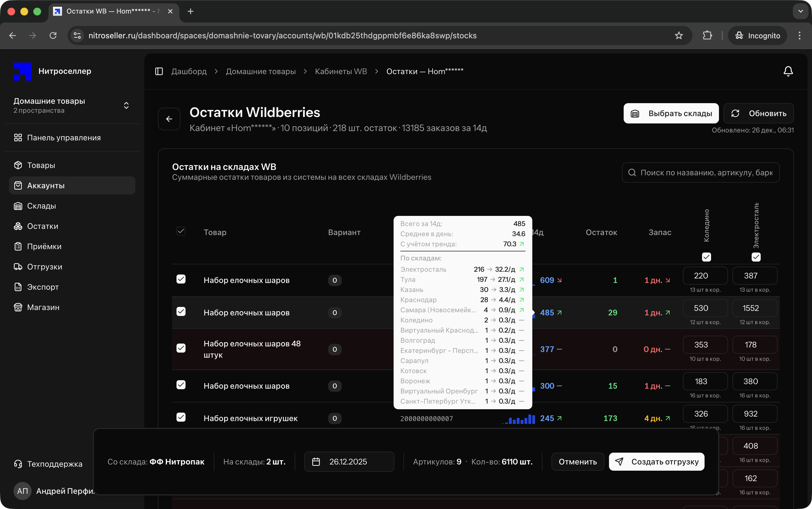Select the Товары icon in the sidebar
Viewport: 812px width, 509px height.
(18, 165)
